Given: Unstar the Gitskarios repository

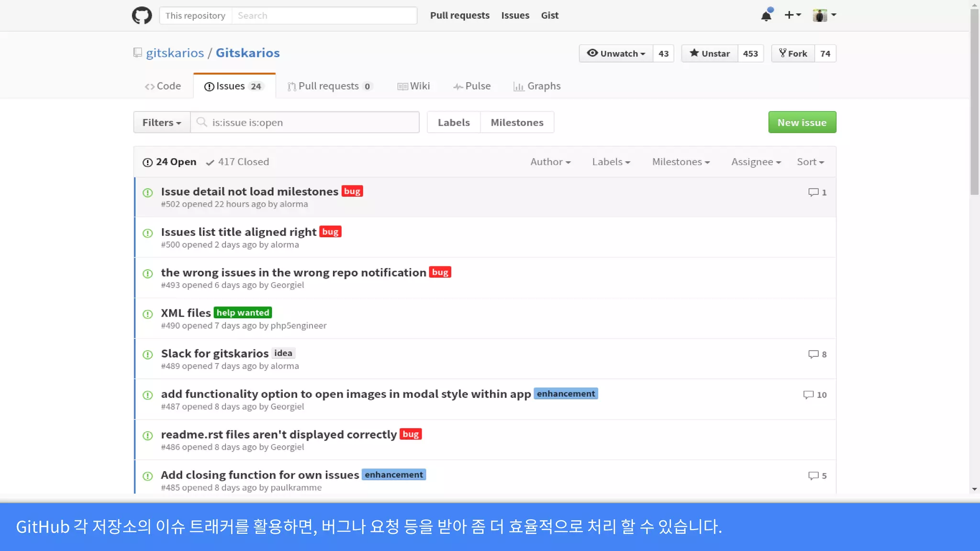Looking at the screenshot, I should [x=710, y=54].
